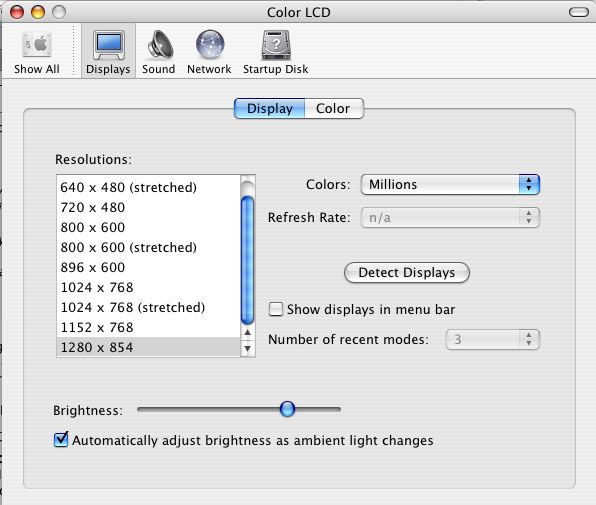Click the Detect Displays button

pyautogui.click(x=407, y=272)
